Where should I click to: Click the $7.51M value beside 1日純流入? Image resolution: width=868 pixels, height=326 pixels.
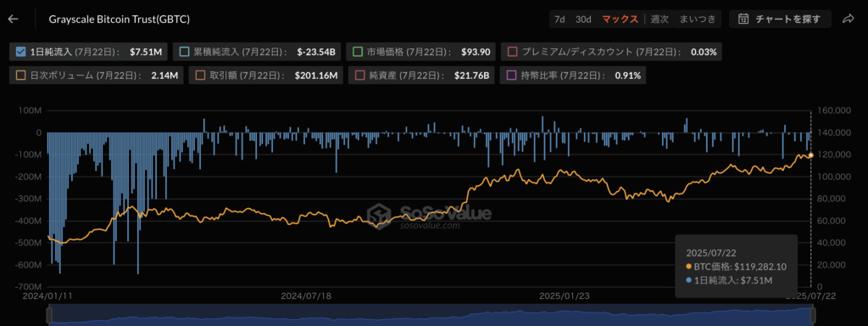146,52
